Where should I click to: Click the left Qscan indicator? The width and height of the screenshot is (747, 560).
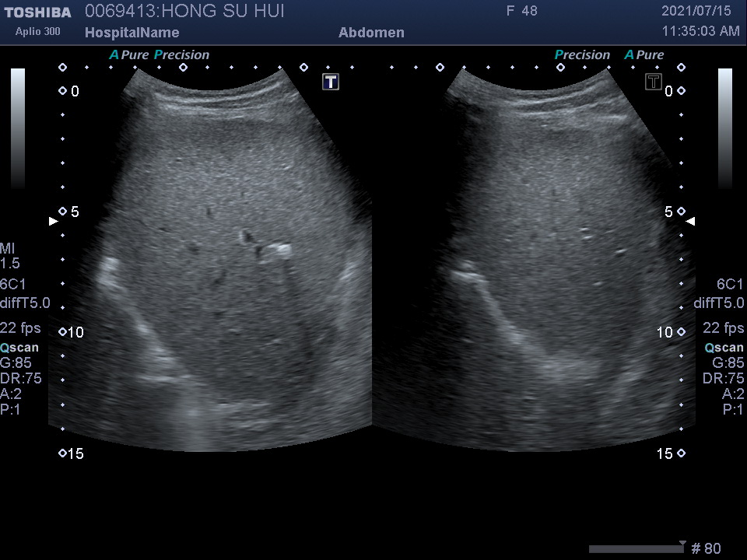(19, 348)
